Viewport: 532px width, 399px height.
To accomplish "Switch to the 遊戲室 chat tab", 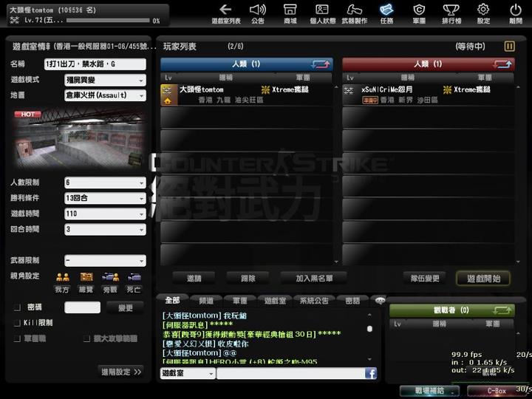I will coord(275,301).
